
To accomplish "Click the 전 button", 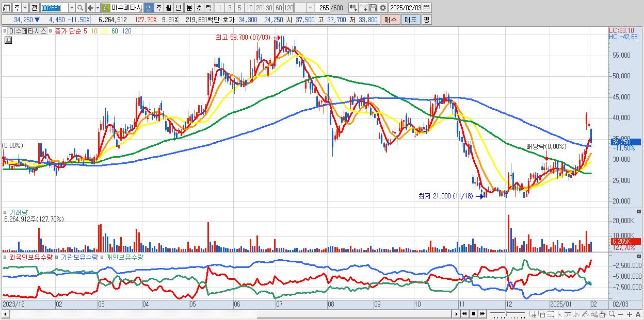I will [34, 8].
